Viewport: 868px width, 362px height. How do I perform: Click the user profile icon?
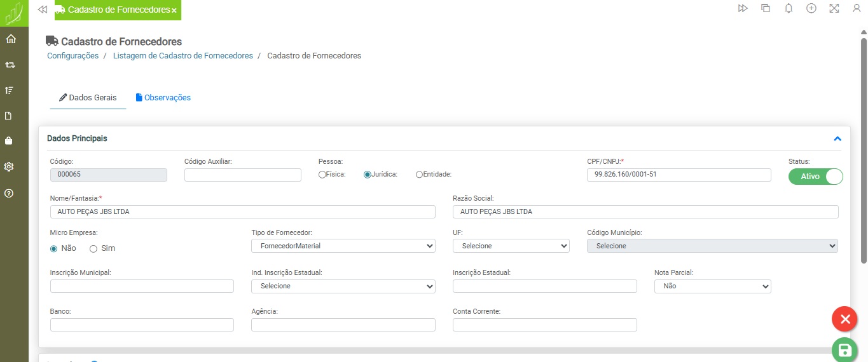coord(856,9)
